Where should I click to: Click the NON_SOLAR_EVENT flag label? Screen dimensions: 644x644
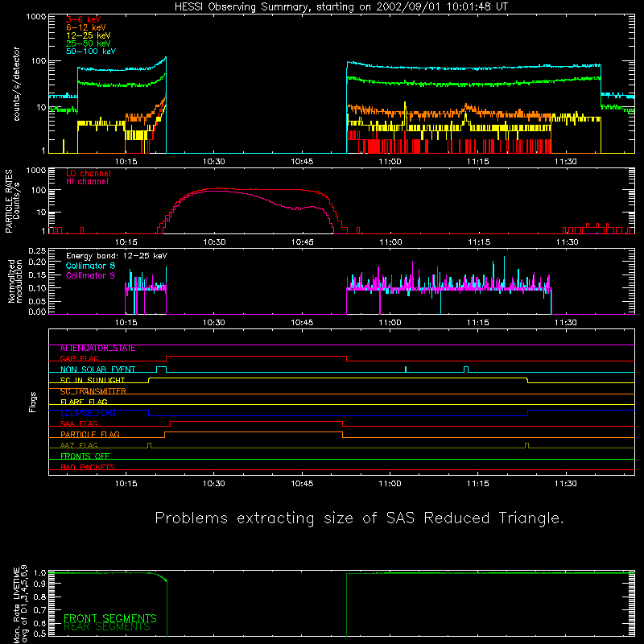click(97, 369)
